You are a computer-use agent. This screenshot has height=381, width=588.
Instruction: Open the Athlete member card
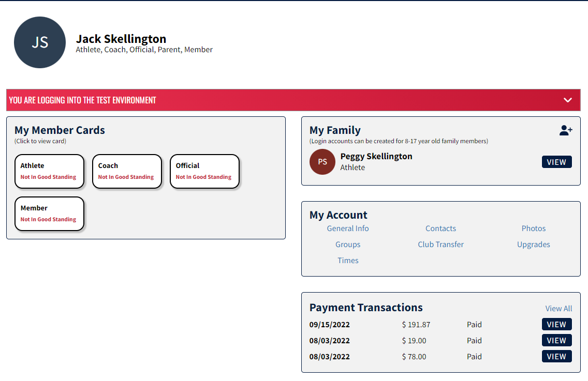(x=49, y=171)
